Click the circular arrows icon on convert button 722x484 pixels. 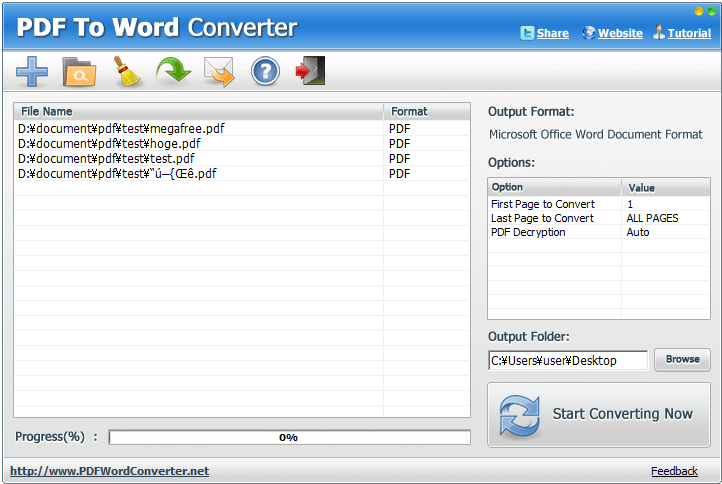pos(519,415)
